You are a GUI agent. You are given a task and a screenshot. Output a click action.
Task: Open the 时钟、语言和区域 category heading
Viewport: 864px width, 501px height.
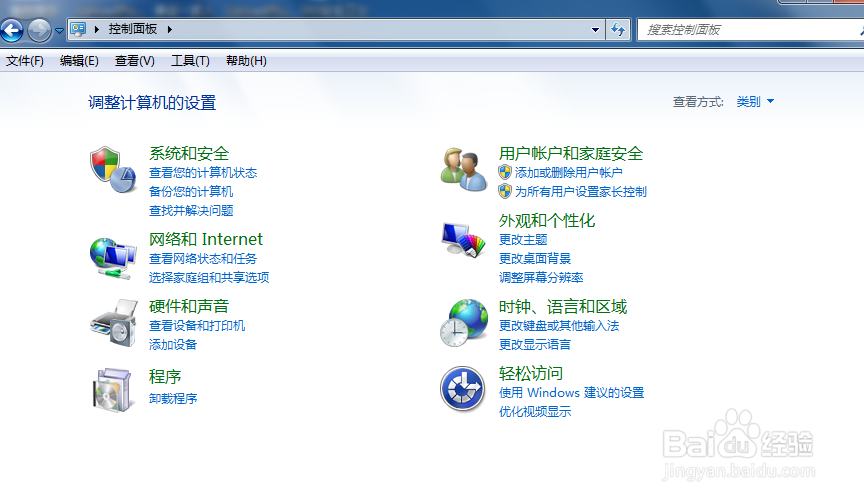[x=563, y=306]
